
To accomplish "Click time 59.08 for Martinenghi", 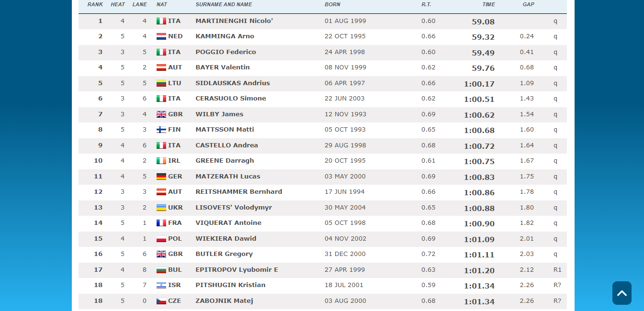I will pyautogui.click(x=483, y=22).
